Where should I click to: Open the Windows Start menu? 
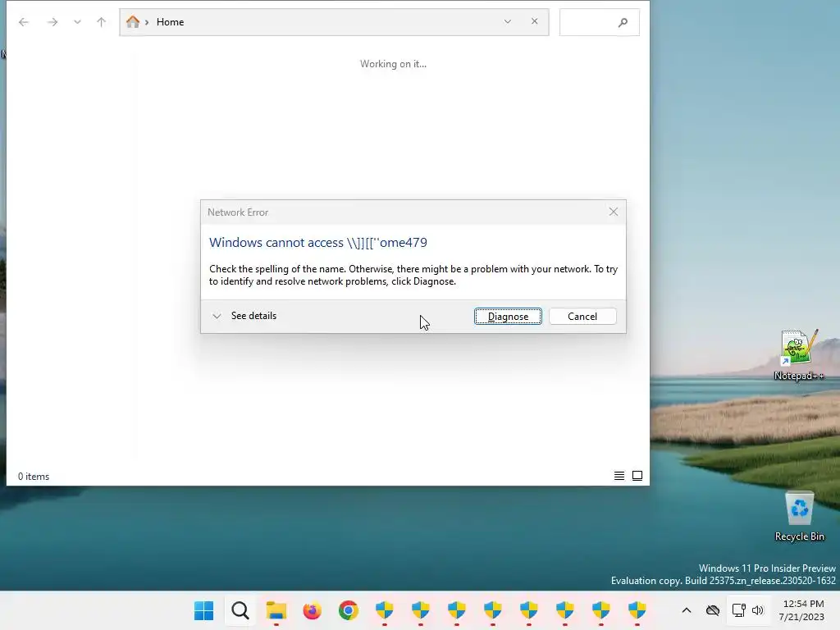click(203, 610)
